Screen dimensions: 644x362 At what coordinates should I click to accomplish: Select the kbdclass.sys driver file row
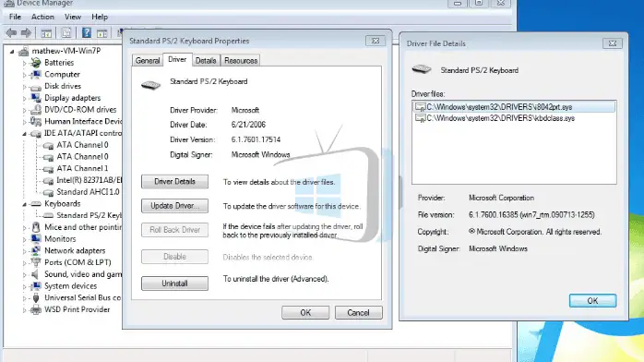click(x=514, y=118)
